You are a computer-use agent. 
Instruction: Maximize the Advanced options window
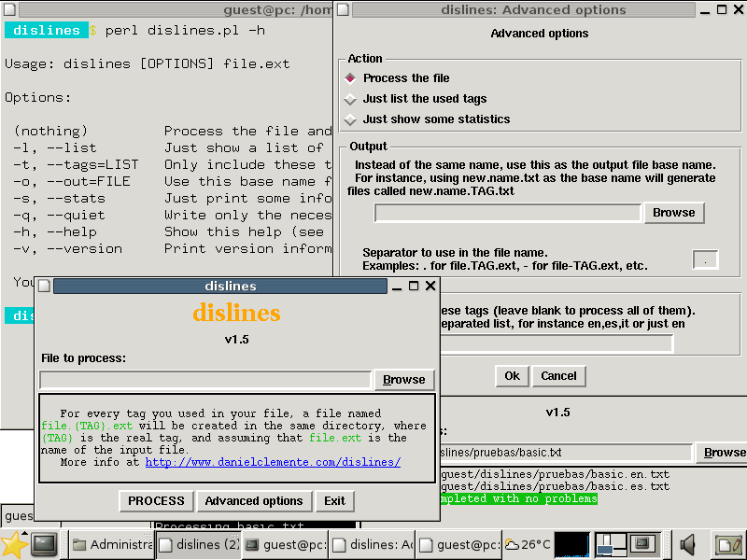coord(722,9)
